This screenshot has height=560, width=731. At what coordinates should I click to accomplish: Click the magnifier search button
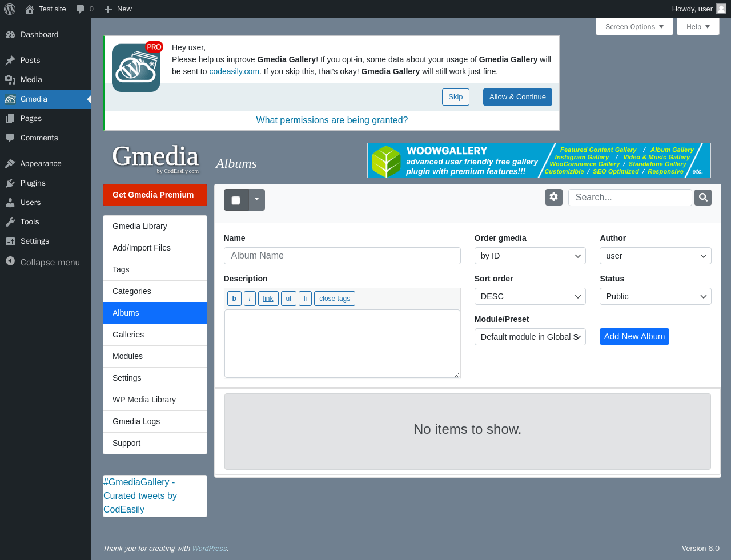point(703,198)
